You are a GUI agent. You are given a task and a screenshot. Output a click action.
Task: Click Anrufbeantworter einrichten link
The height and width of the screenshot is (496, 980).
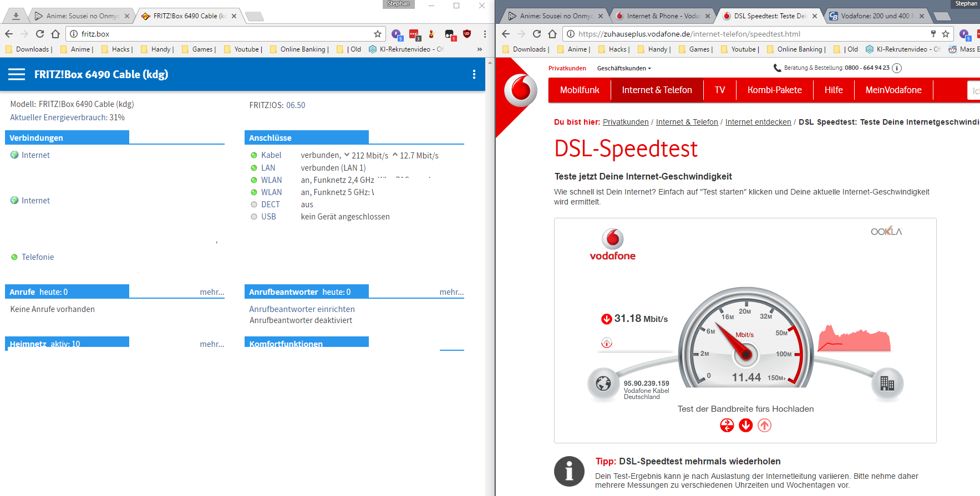tap(302, 309)
